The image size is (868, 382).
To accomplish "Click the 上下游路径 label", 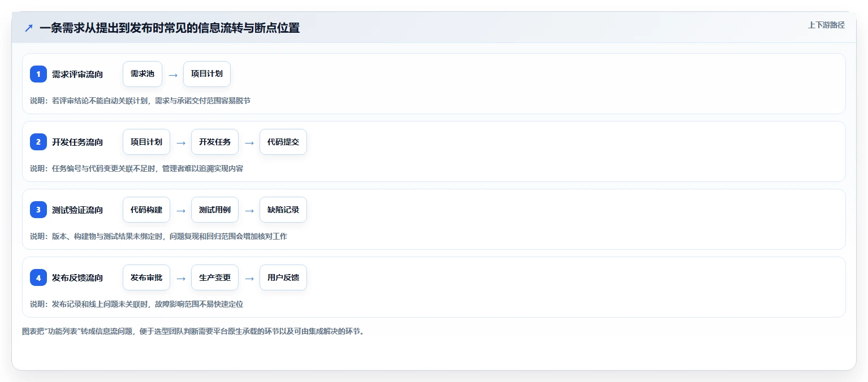I will 826,25.
